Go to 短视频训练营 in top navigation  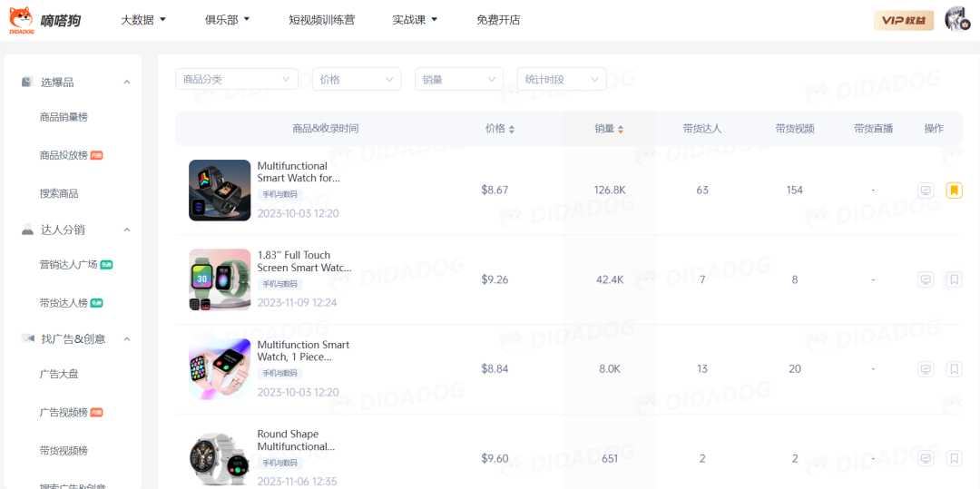[322, 20]
